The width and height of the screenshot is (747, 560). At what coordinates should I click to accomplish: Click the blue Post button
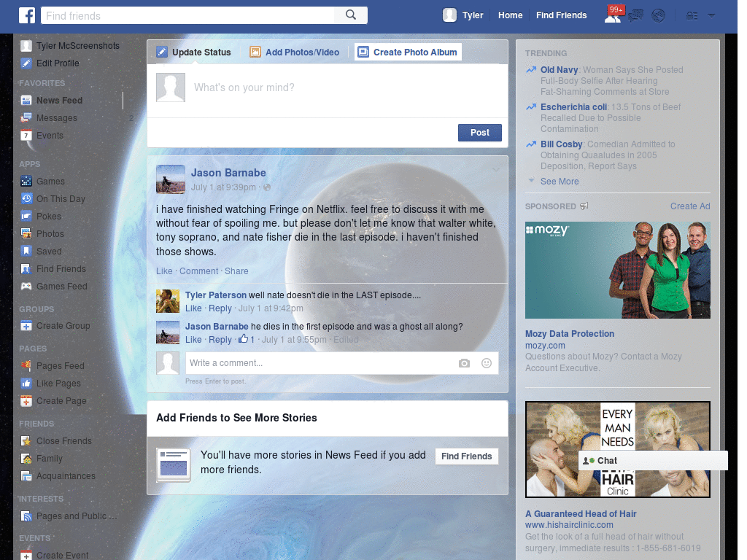point(480,133)
